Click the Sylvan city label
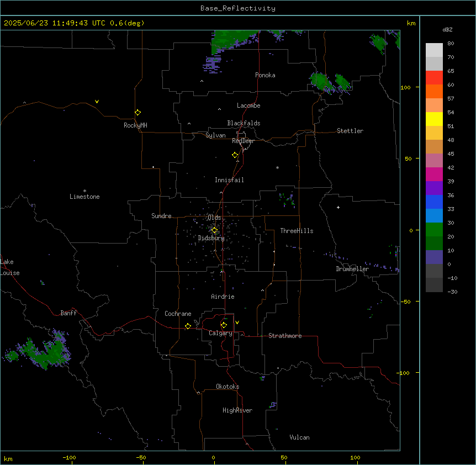This screenshot has width=476, height=465. pyautogui.click(x=215, y=135)
